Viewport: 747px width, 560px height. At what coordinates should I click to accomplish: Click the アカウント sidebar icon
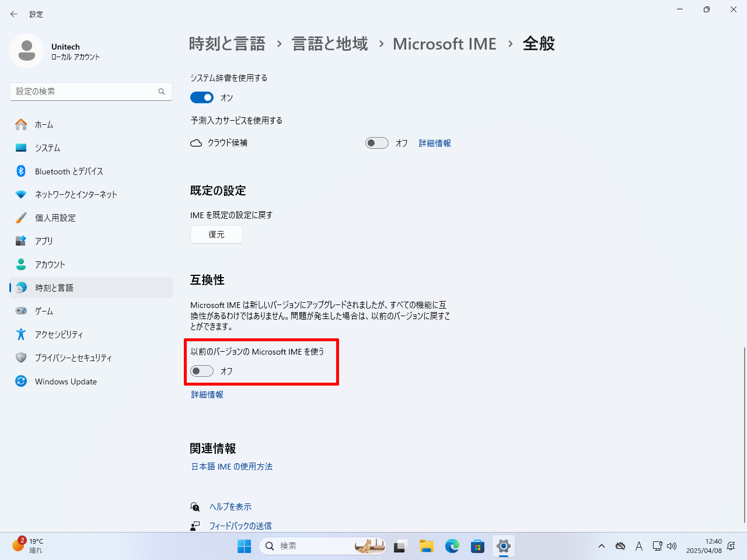tap(21, 264)
